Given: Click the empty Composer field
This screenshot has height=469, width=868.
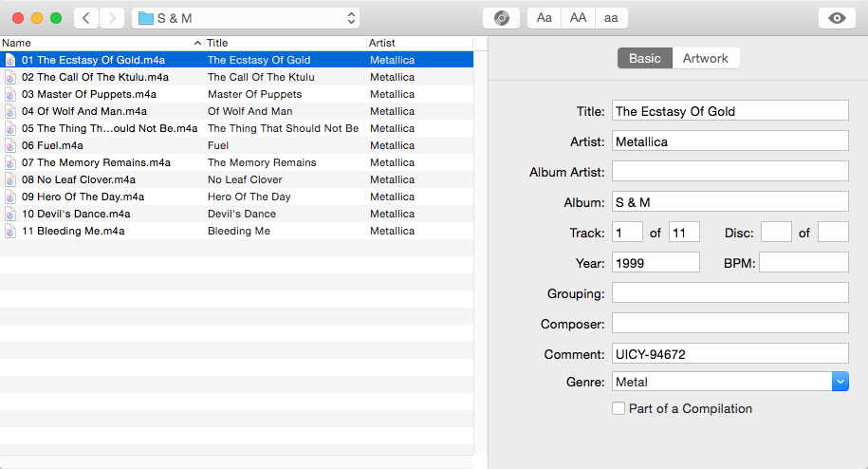Looking at the screenshot, I should click(x=730, y=324).
